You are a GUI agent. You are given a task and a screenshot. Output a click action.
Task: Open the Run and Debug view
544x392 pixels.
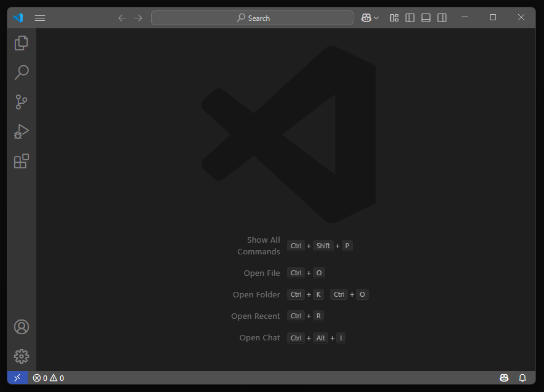22,131
